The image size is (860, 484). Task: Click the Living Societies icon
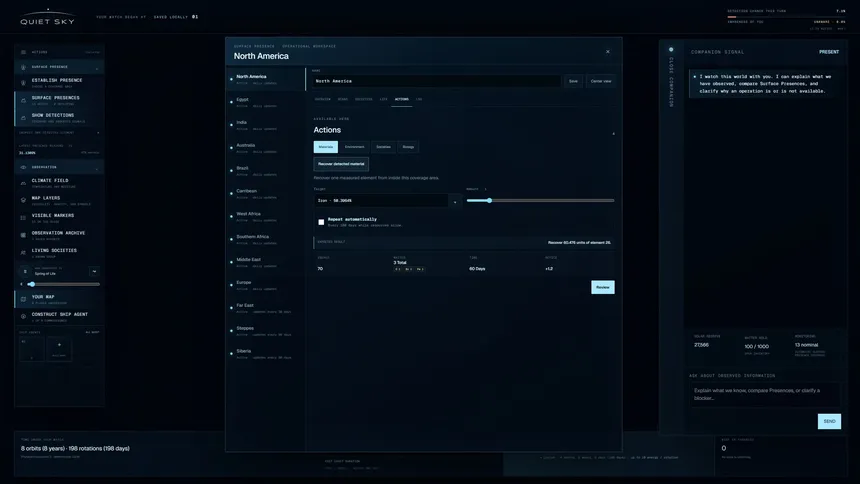point(23,253)
